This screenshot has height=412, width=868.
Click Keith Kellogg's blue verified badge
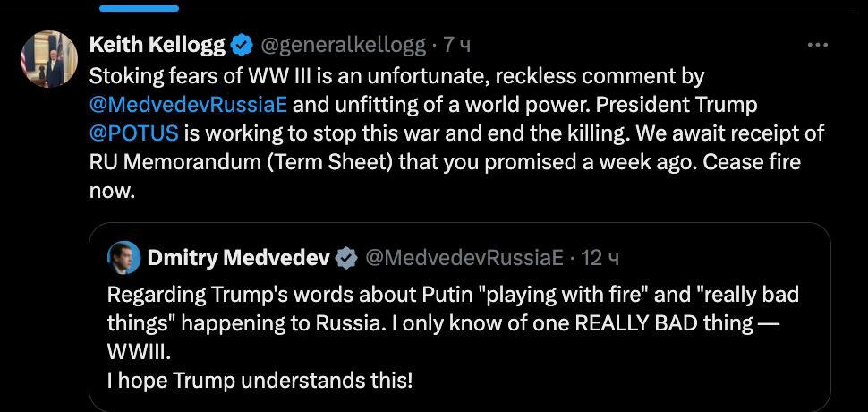coord(242,45)
